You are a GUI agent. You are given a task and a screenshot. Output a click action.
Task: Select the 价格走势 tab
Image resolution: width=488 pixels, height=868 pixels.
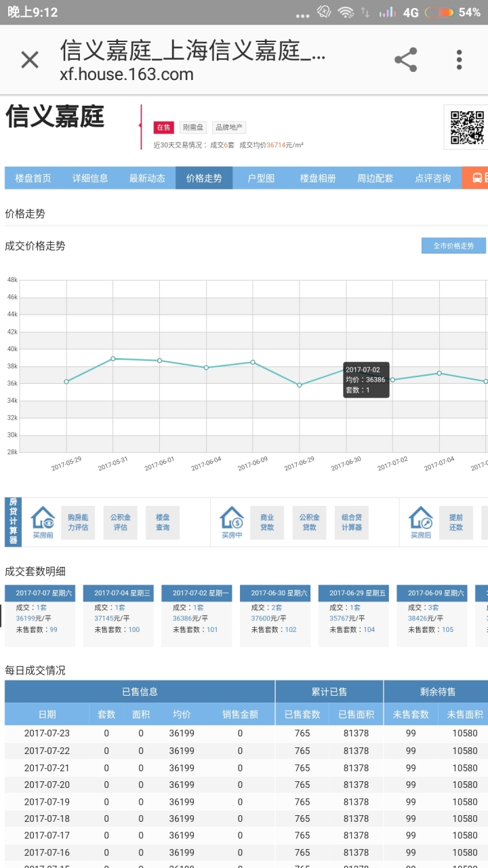point(204,178)
